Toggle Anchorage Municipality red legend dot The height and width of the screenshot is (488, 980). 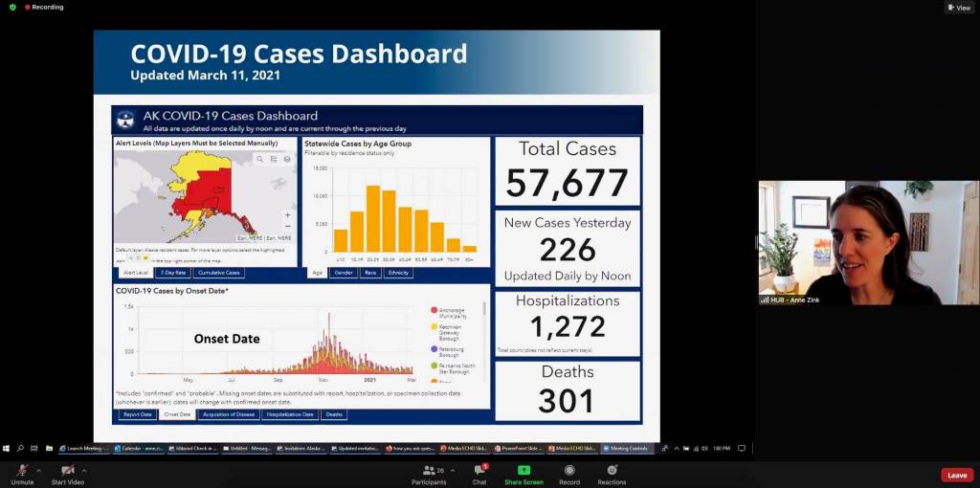[434, 310]
